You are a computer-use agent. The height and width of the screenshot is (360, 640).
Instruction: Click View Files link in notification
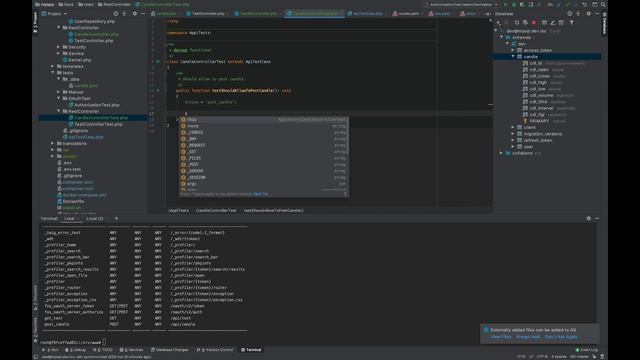coord(501,337)
